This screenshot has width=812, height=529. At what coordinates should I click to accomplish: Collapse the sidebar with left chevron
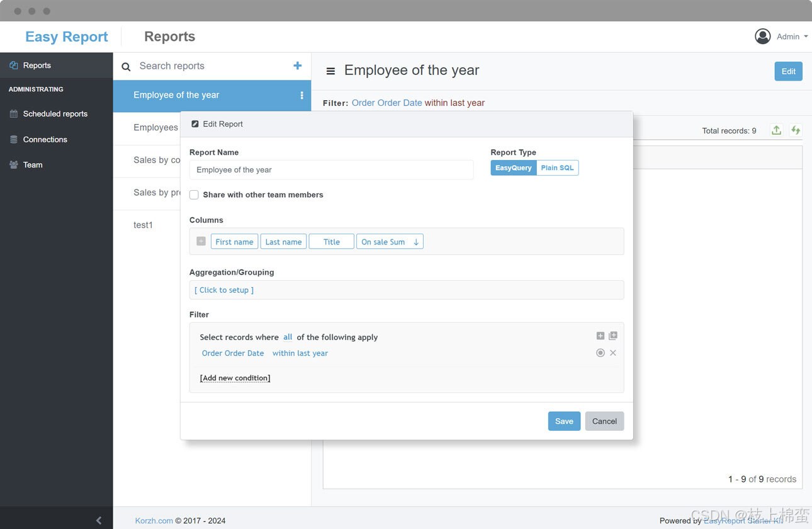click(x=99, y=520)
